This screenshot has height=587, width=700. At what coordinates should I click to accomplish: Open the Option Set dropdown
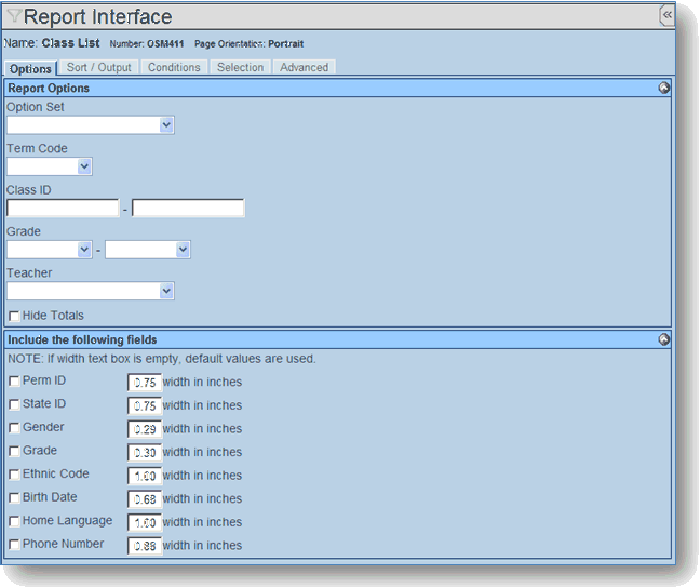pos(91,125)
